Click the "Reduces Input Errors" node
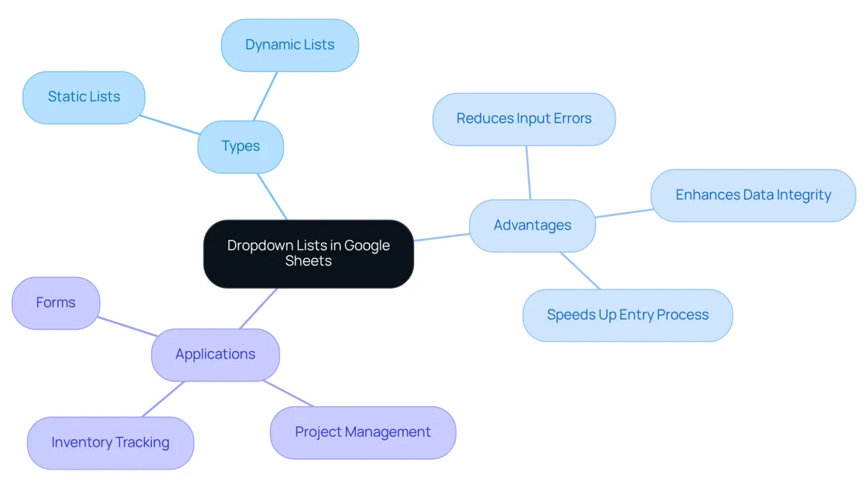Viewport: 868px width, 490px height. point(524,119)
